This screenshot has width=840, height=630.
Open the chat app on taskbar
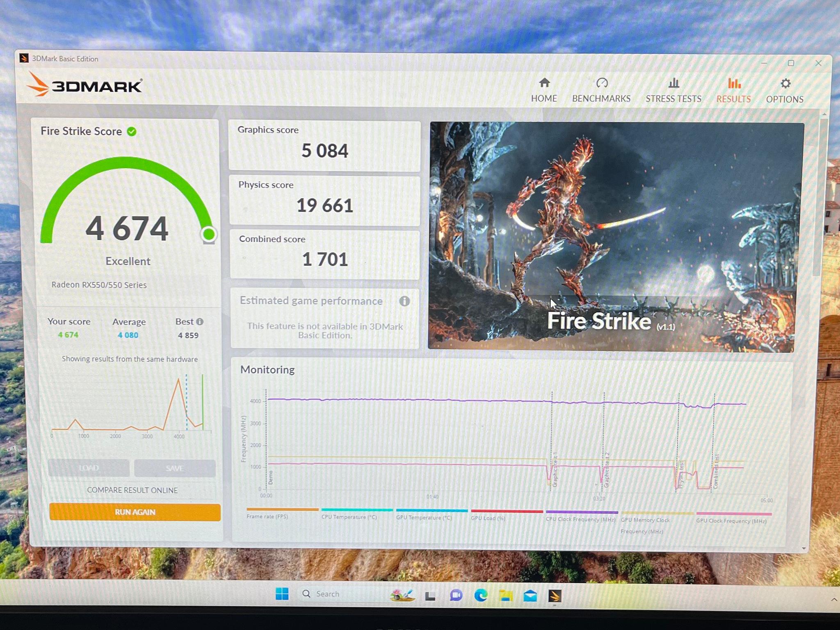456,596
